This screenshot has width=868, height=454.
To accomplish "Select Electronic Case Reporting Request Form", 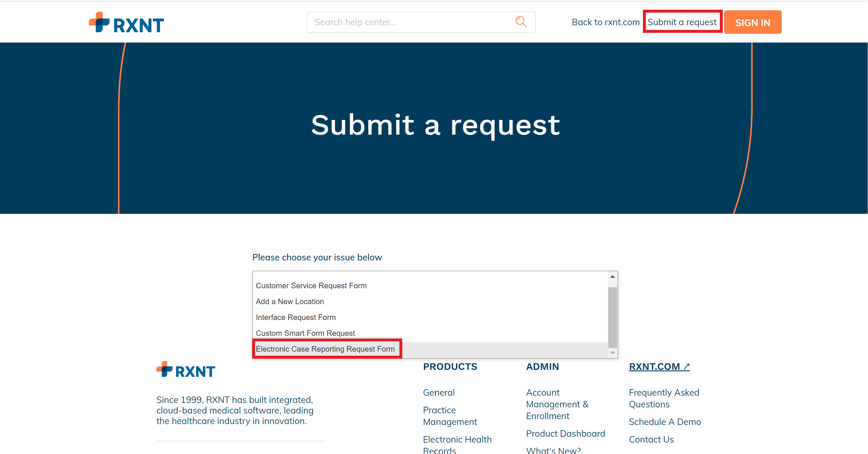I will point(325,349).
